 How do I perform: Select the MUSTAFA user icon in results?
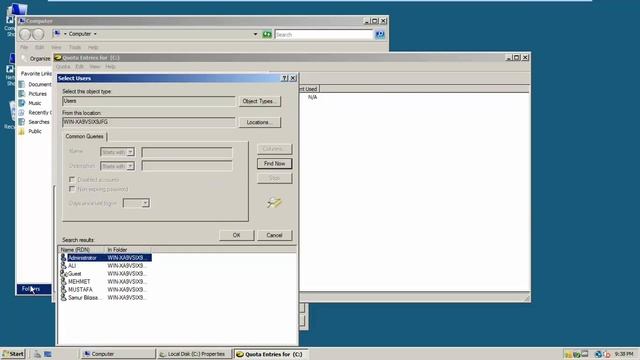click(x=63, y=289)
